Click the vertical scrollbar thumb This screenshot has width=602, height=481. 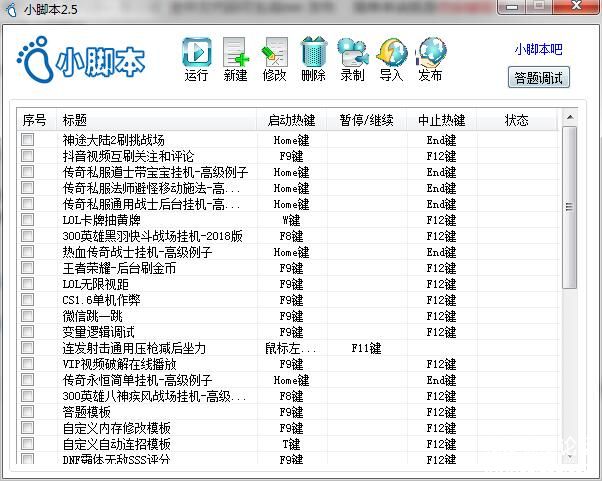570,207
